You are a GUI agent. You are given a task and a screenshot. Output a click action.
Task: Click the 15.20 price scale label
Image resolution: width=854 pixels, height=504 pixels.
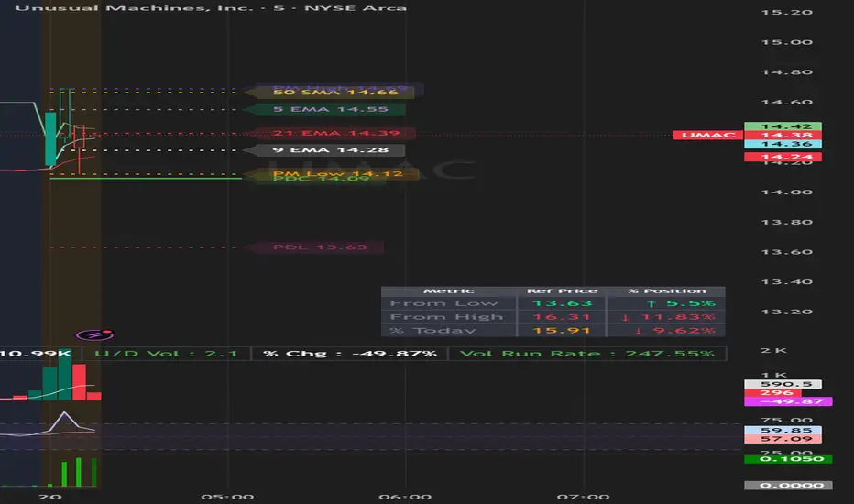click(787, 13)
